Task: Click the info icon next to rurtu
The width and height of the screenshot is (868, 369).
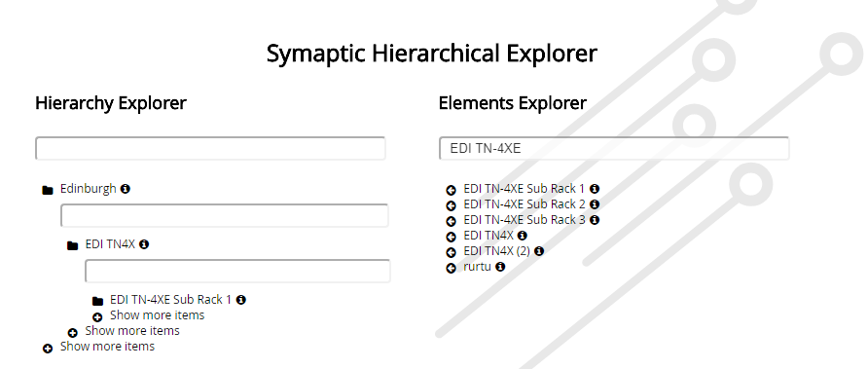Action: click(500, 267)
